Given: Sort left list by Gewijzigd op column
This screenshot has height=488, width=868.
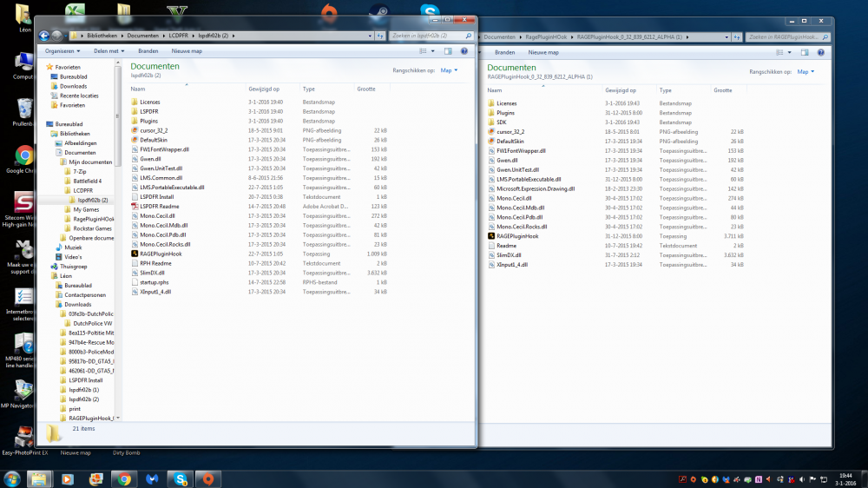Looking at the screenshot, I should 264,89.
